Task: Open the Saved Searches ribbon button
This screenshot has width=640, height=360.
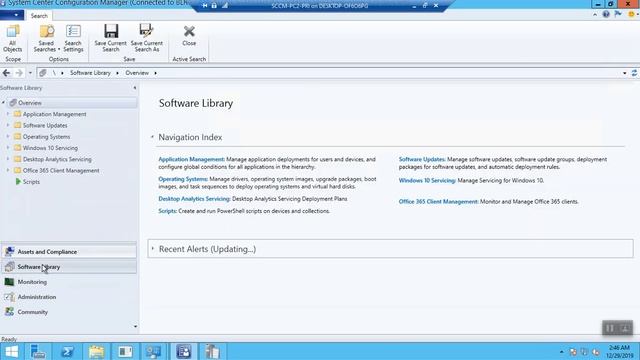Action: click(x=46, y=38)
